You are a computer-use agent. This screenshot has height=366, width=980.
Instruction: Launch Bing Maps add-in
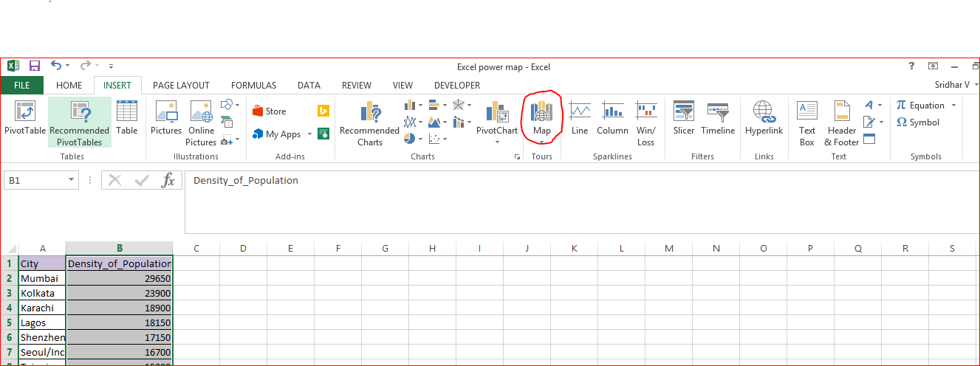tap(323, 111)
